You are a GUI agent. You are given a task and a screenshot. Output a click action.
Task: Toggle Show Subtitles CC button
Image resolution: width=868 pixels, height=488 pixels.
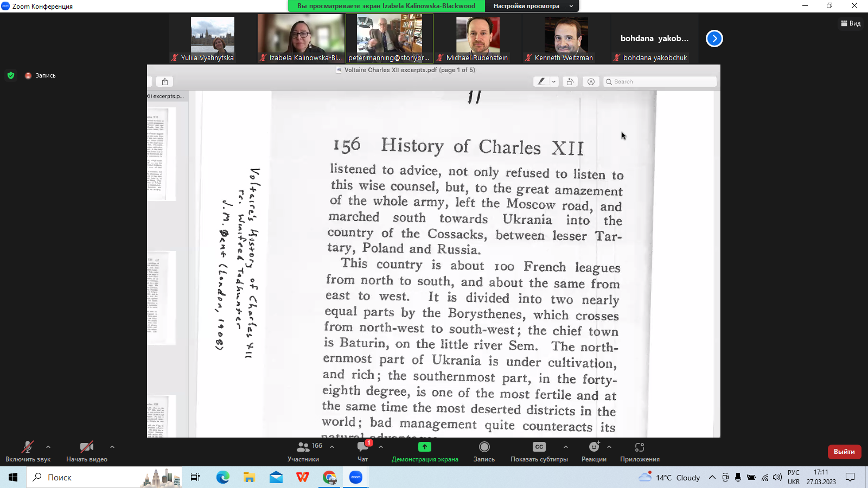point(539,447)
